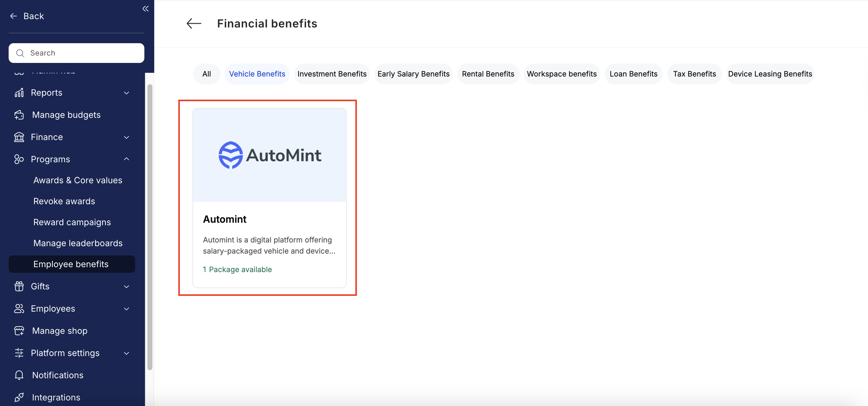Click the Reports menu label
This screenshot has width=868, height=406.
47,93
